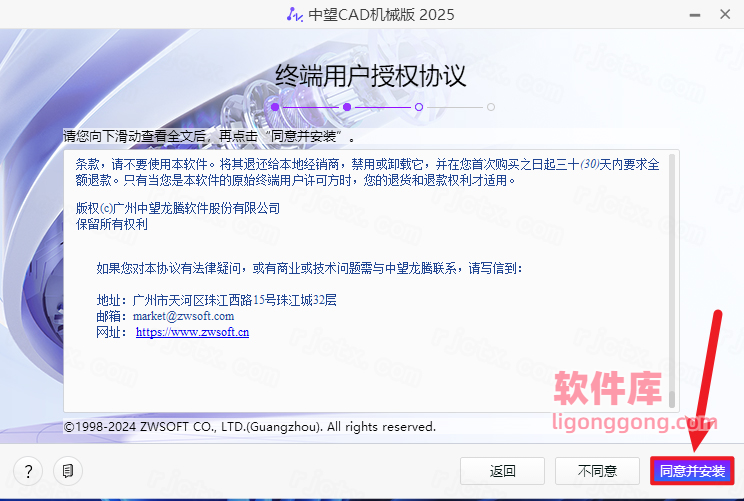Click the agreement text scrollbar thumb
Screen dimensions: 744x501
(671, 399)
